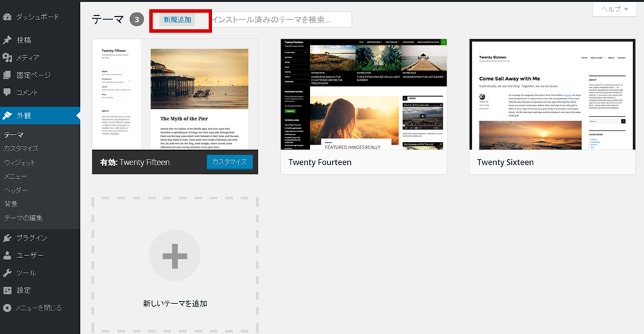Screen dimensions: 644x334
Task: Click the plus tile to add new theme
Action: 175,256
